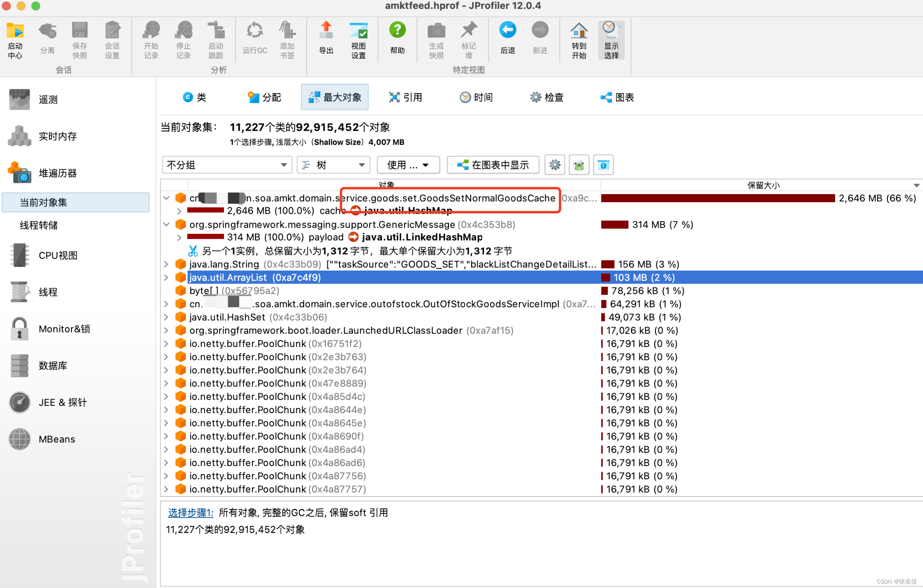
Task: Toggle the 显示选择 show selection button
Action: pos(611,40)
